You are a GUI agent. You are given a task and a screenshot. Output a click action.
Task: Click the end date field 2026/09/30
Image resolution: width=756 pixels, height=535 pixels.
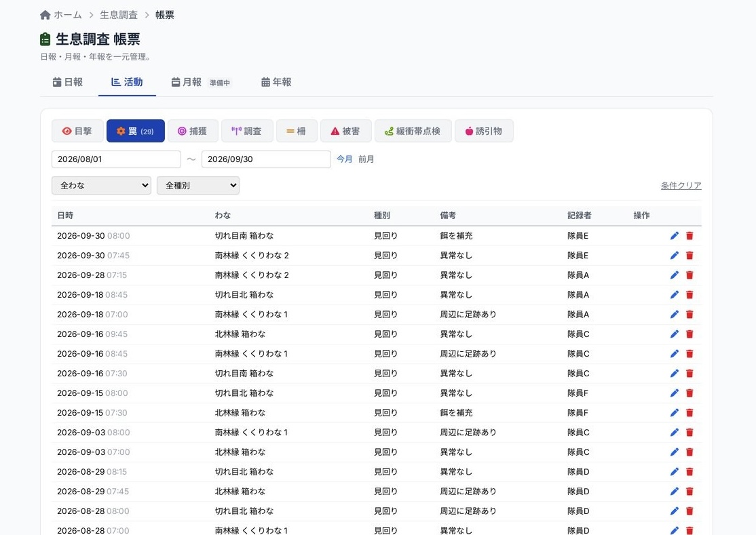[266, 159]
